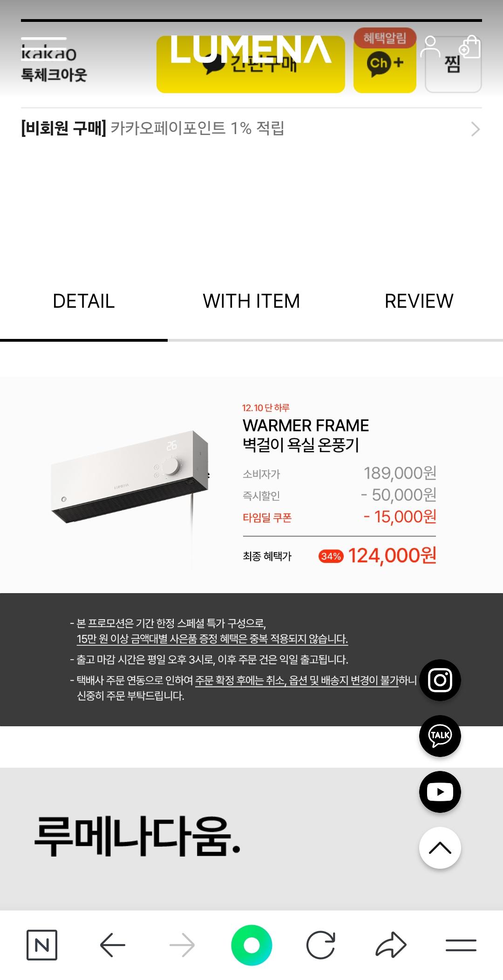Open the browser hamburger menu icon
Image resolution: width=503 pixels, height=980 pixels.
click(461, 945)
